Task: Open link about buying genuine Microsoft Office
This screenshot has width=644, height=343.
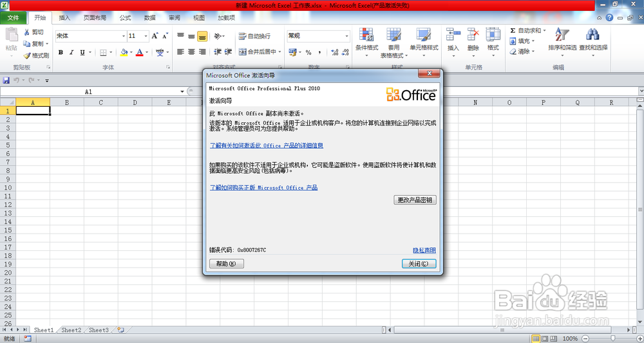Action: coord(263,187)
